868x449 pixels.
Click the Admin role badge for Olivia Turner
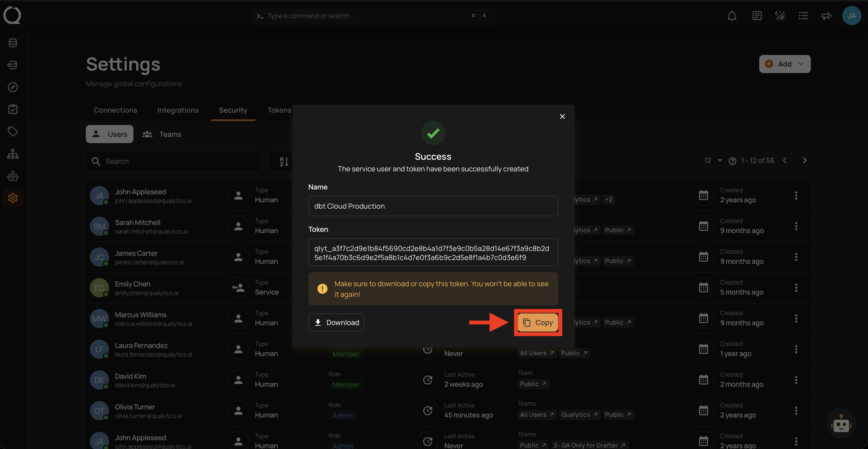point(343,415)
